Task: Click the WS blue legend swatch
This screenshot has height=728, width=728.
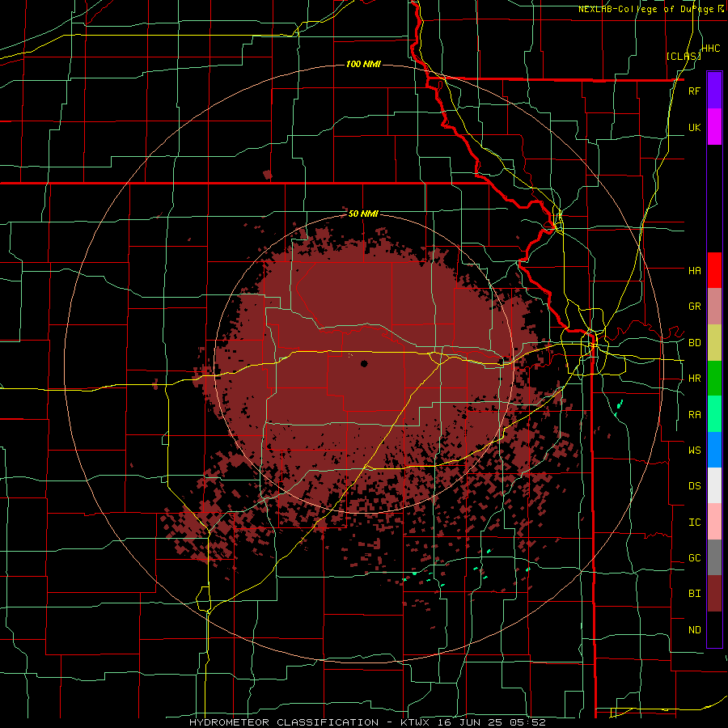Action: pos(714,450)
